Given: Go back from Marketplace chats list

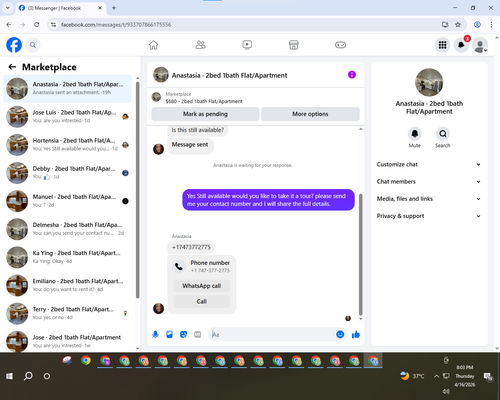Looking at the screenshot, I should [12, 67].
